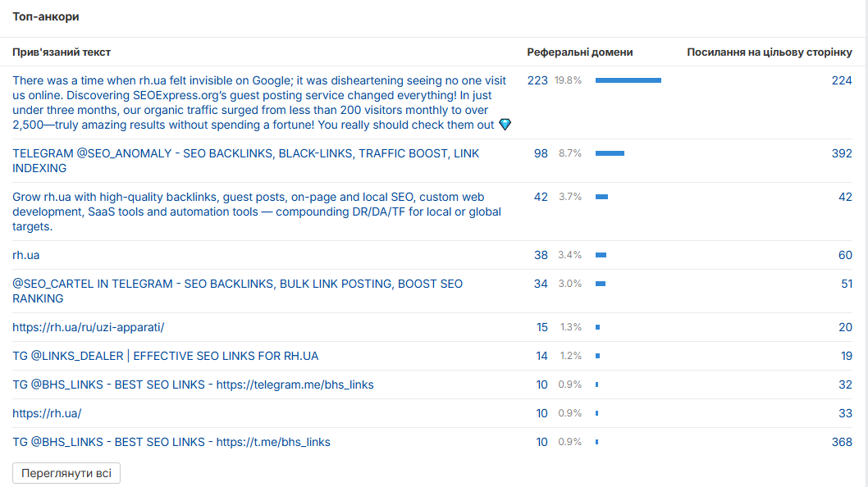
Task: Open 'Grow rh.ua with high-quality backlinks' anchor
Action: tap(257, 212)
